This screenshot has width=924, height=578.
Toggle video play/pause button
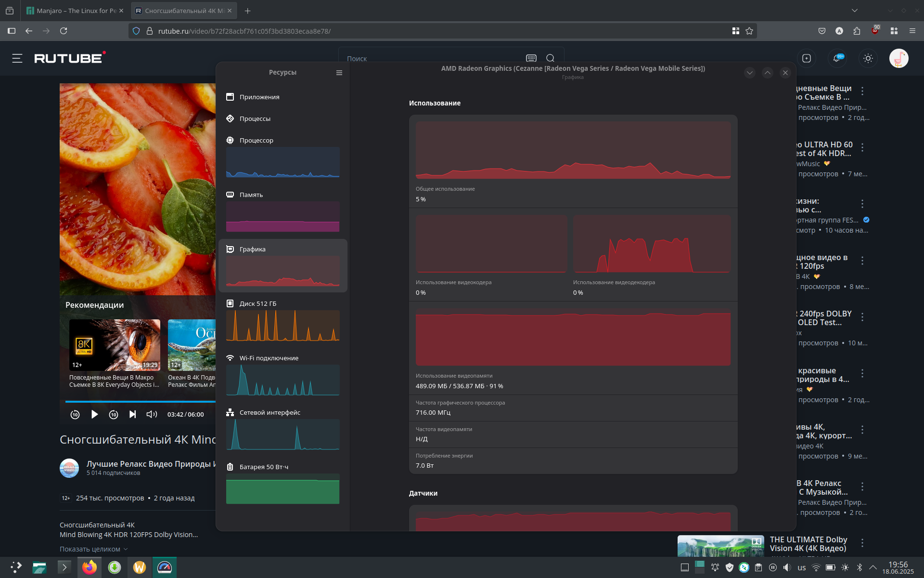click(x=94, y=414)
